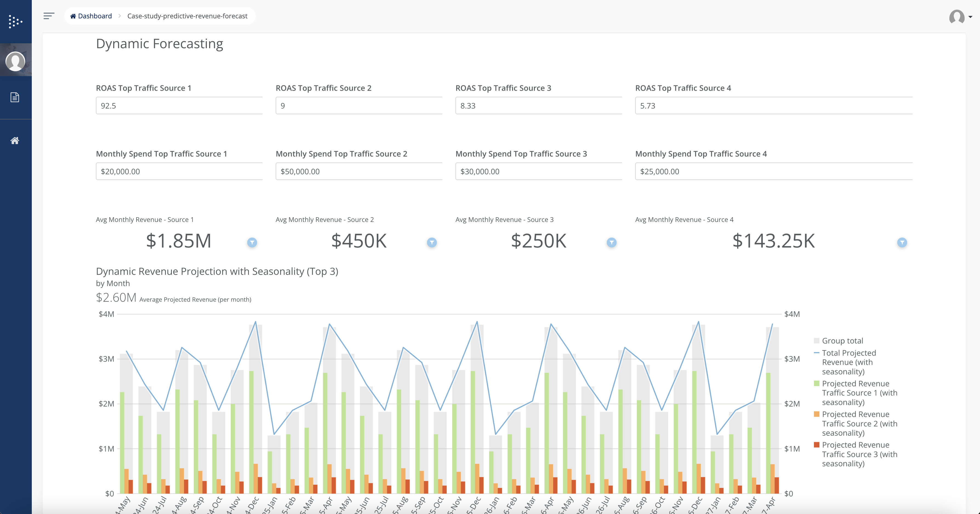
Task: Click the $143.25K Source 4 revenue value
Action: click(x=774, y=241)
